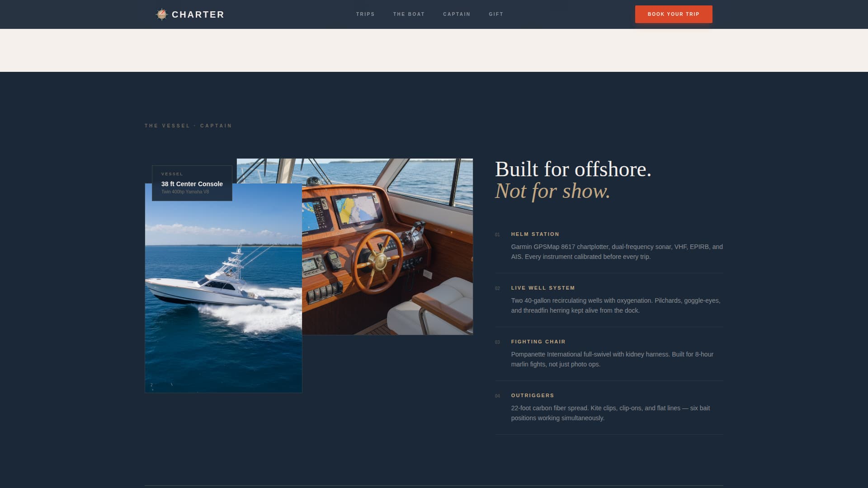Click the BOOK YOUR TRIP button
Viewport: 868px width, 488px height.
(x=673, y=14)
